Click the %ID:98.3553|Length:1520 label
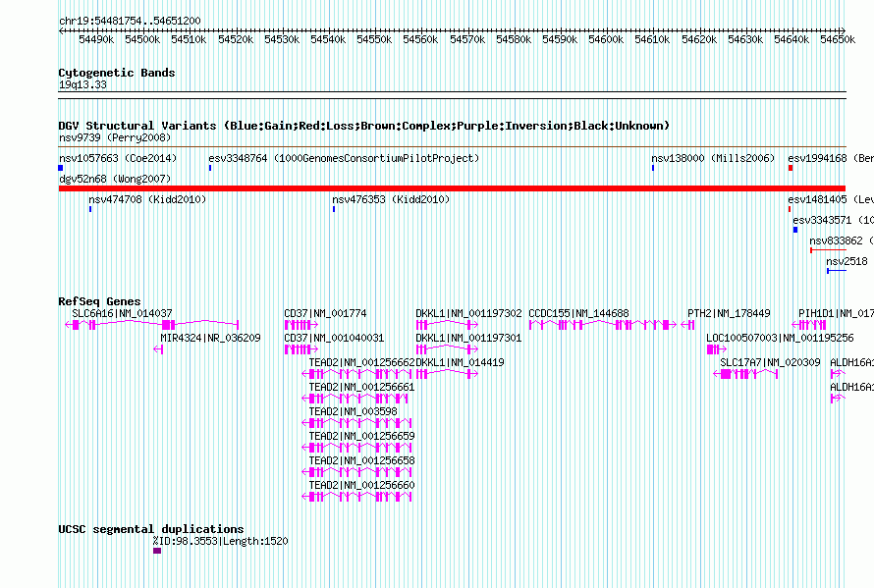The height and width of the screenshot is (588, 874). [220, 541]
